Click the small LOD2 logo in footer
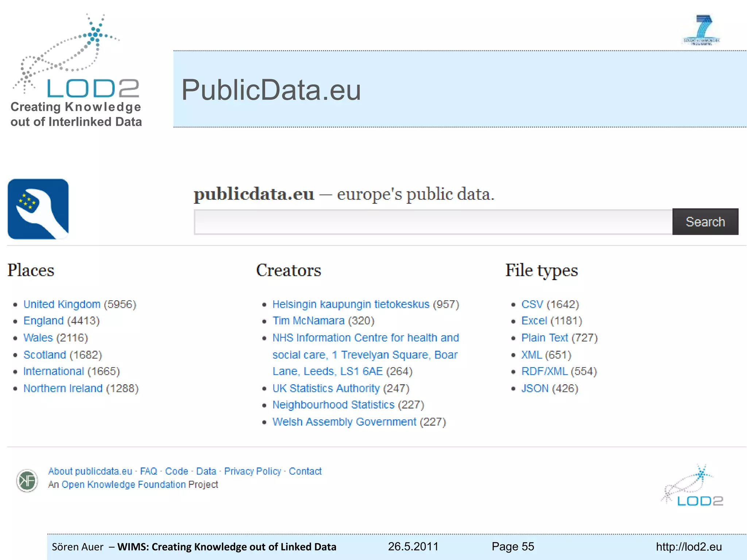The width and height of the screenshot is (747, 560). (x=693, y=486)
